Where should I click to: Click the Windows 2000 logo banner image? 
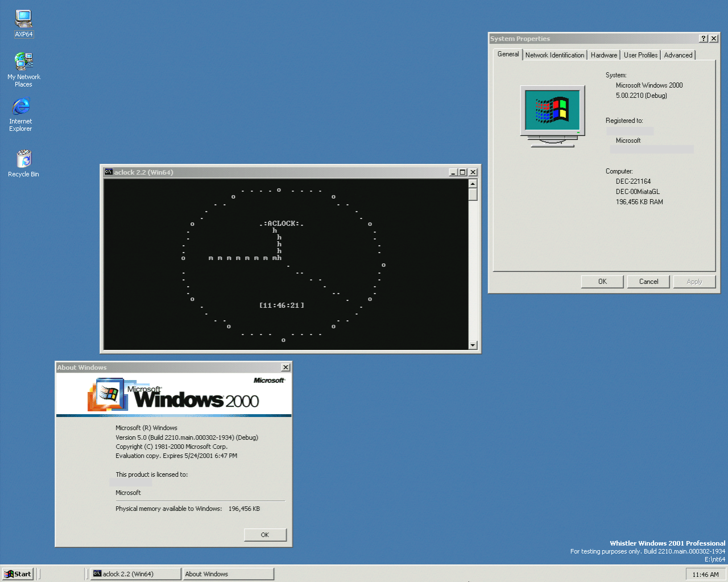173,395
